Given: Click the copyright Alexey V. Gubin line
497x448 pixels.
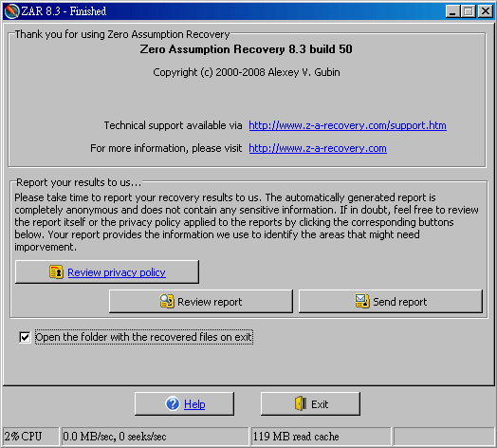Looking at the screenshot, I should tap(247, 72).
